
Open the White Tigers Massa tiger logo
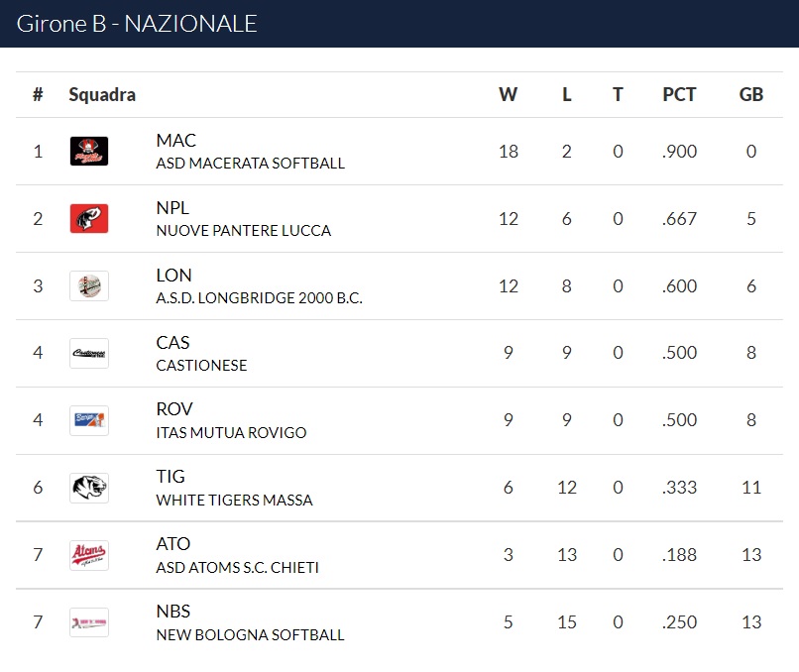coord(89,488)
